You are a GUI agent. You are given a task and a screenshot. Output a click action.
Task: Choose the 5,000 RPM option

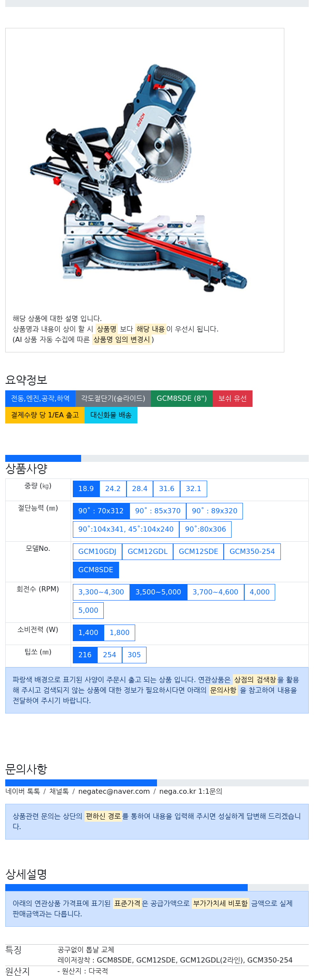pyautogui.click(x=88, y=611)
